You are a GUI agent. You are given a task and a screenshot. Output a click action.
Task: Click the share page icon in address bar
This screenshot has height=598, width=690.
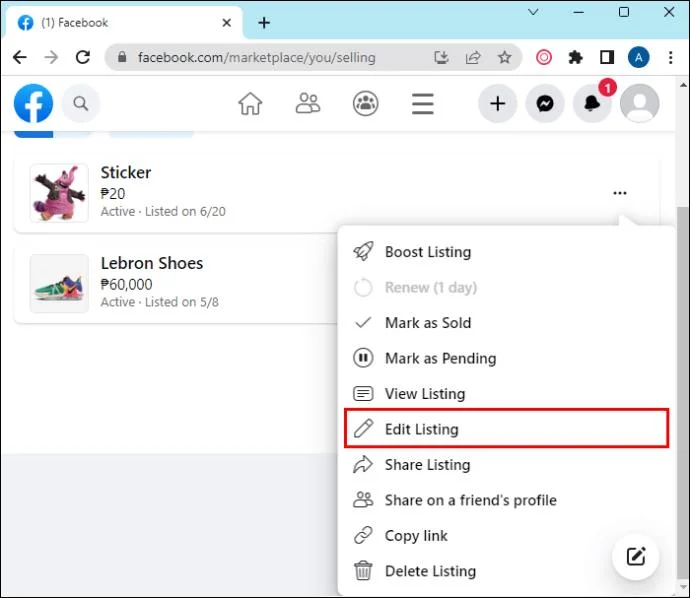pos(473,57)
